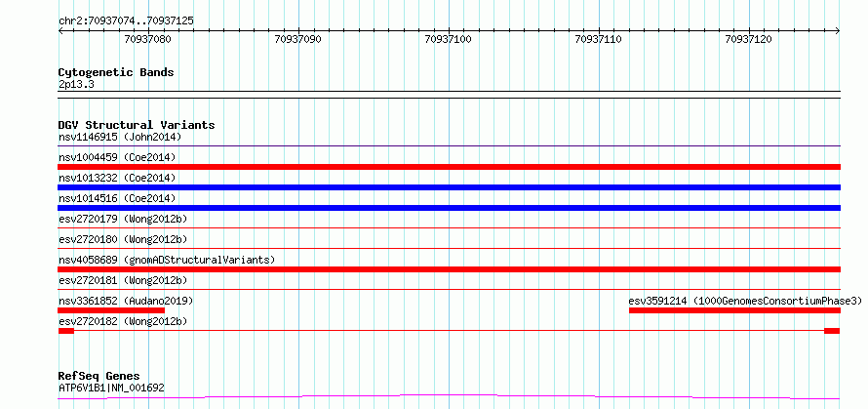Select the red bar for nsv1004459
The width and height of the screenshot is (868, 409).
(449, 167)
